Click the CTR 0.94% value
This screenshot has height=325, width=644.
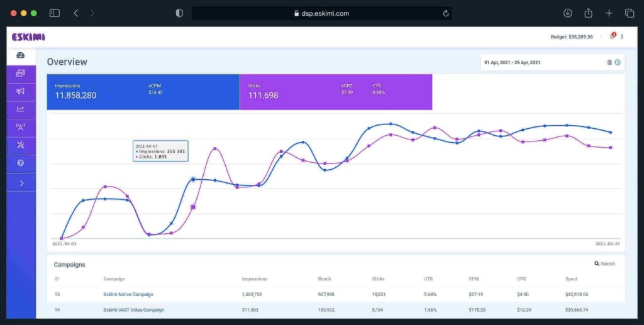point(378,92)
